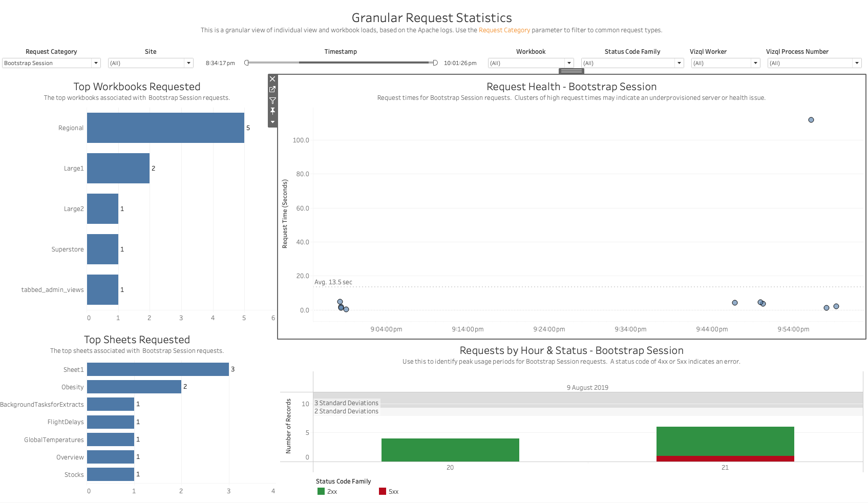
Task: Click the Stocks sheet label
Action: [74, 475]
